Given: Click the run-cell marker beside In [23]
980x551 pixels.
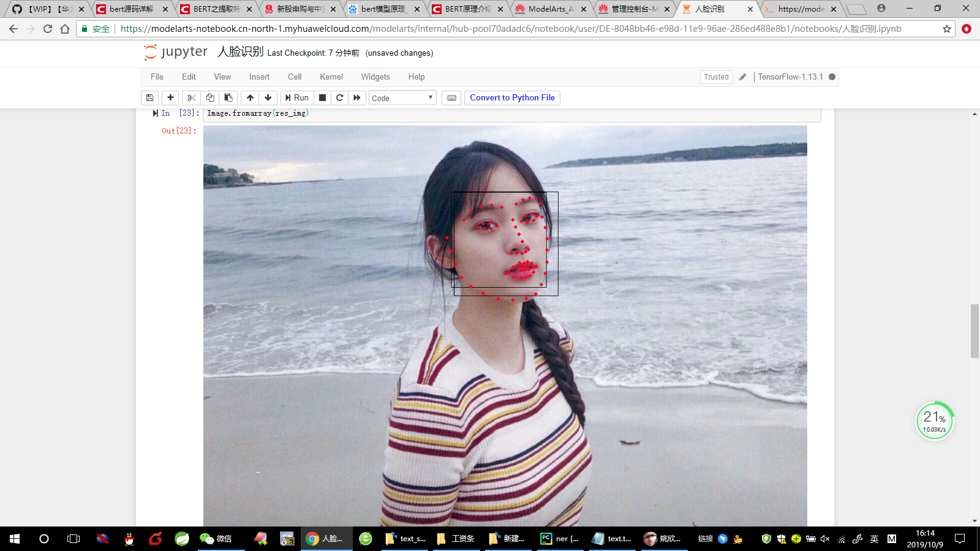Looking at the screenshot, I should tap(155, 113).
